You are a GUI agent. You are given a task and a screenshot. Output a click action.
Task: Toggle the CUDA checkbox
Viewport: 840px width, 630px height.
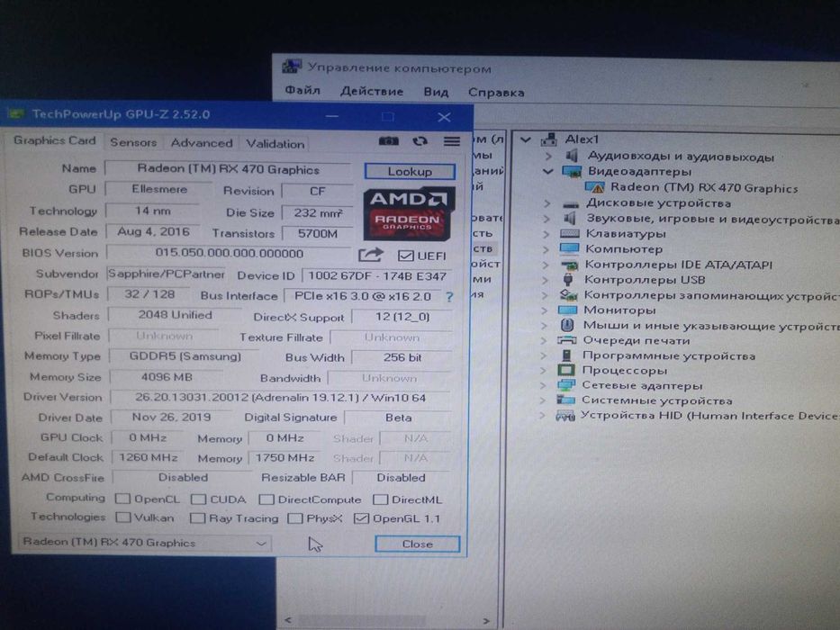pyautogui.click(x=198, y=499)
